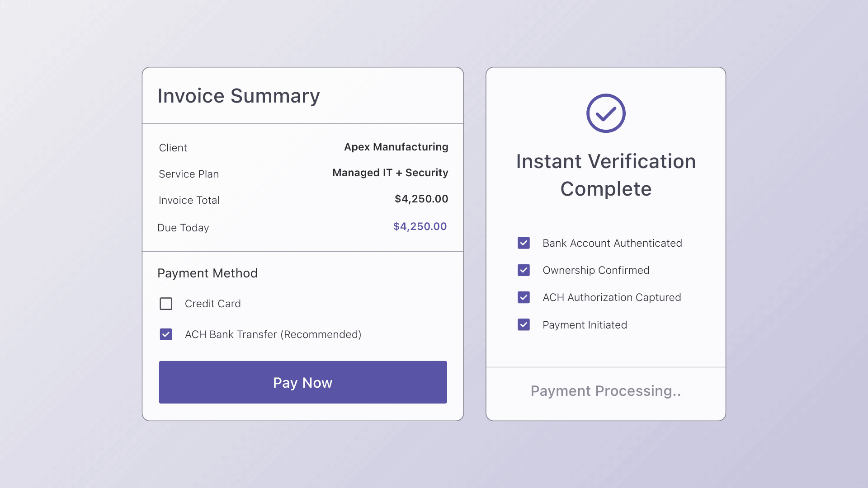Toggle the Ownership Confirmed checkbox

[x=524, y=270]
